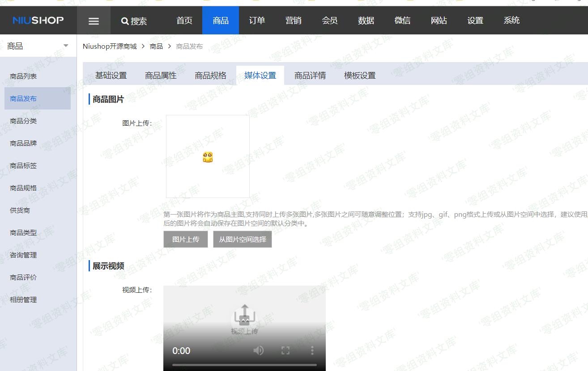
Task: Open 相册管理 in the sidebar
Action: 23,300
